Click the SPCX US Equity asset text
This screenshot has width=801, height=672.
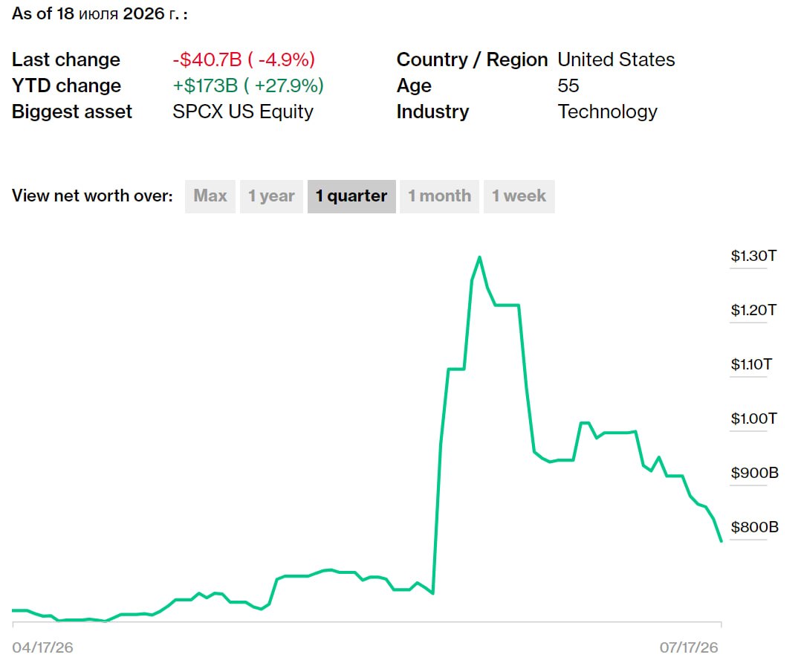(243, 112)
